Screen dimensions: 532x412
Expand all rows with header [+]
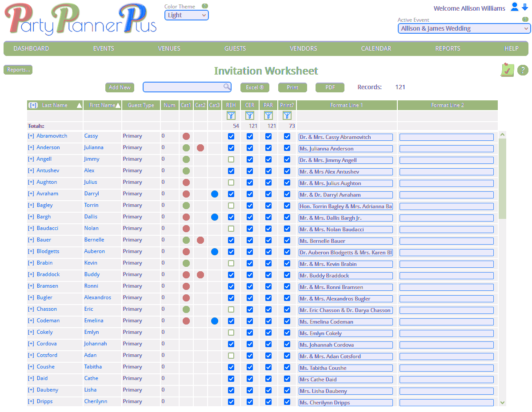33,105
